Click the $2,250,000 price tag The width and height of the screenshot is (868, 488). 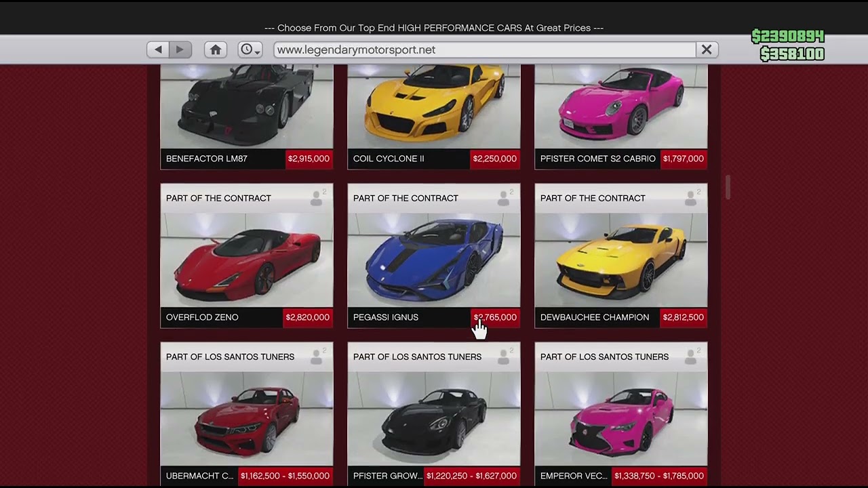click(495, 159)
